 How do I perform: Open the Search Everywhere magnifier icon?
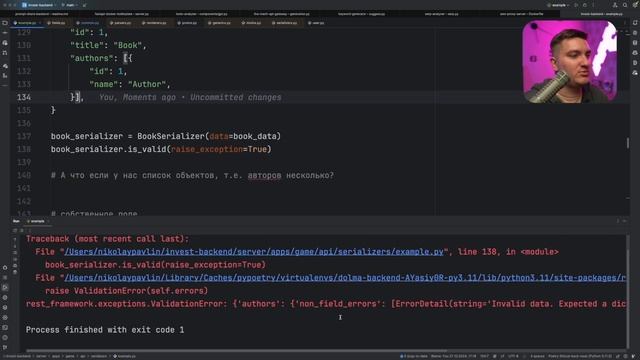click(625, 5)
